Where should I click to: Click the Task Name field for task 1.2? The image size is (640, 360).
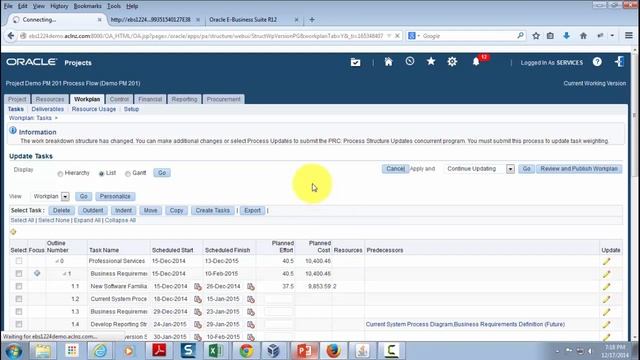click(x=119, y=299)
